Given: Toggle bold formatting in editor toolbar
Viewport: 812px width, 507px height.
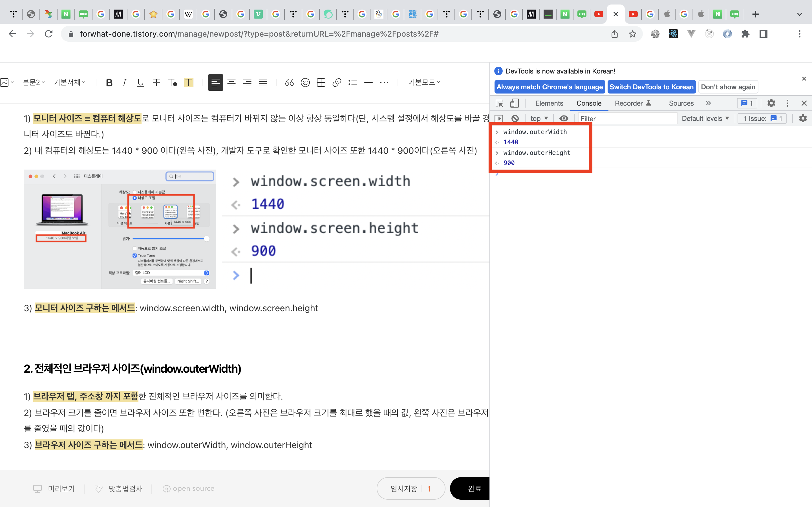Looking at the screenshot, I should pos(109,83).
